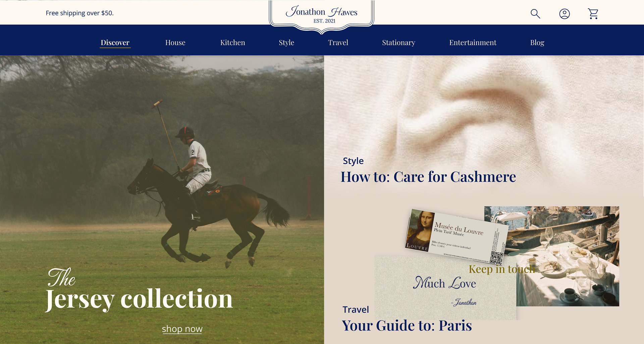Open the shopping cart icon
The image size is (644, 344).
593,14
